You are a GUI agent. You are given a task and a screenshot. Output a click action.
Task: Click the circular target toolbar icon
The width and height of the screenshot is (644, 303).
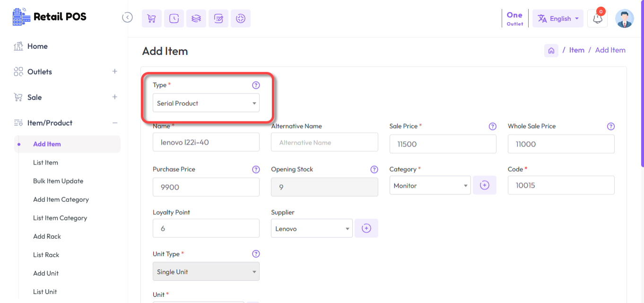(240, 18)
